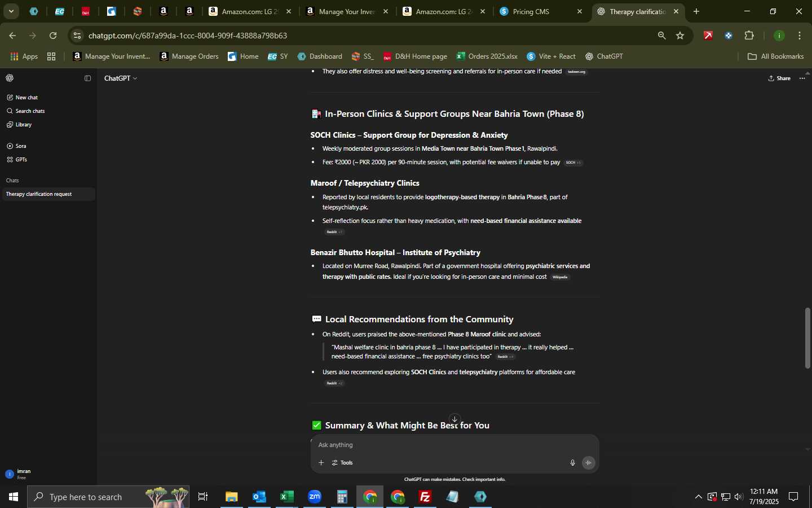
Task: Open the Dashboard bookmark
Action: tap(320, 56)
